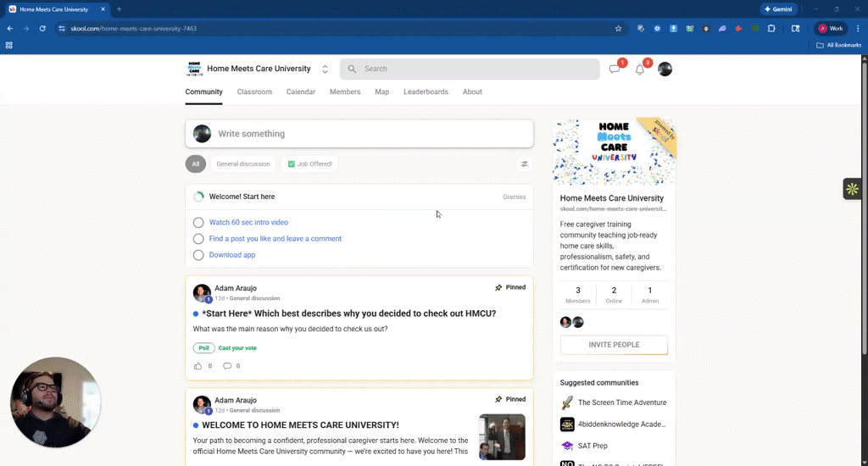Expand the community switcher arrows
This screenshot has width=868, height=466.
325,69
